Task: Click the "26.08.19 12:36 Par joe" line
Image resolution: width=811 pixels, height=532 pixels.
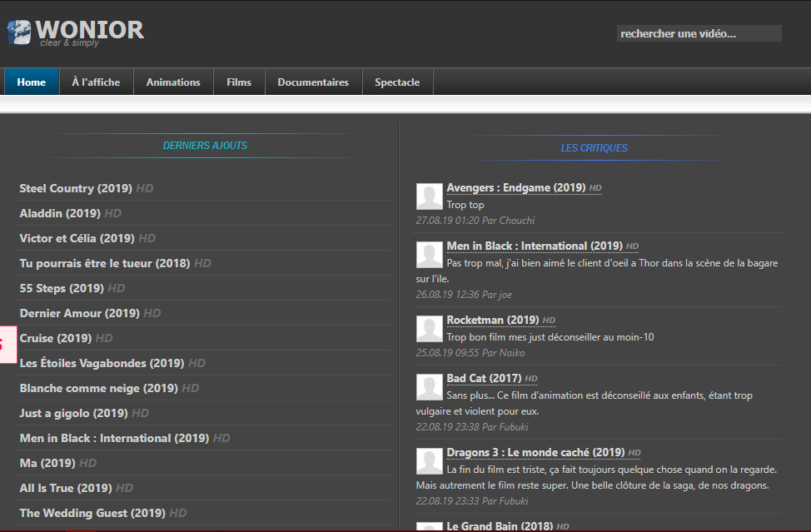Action: click(464, 295)
